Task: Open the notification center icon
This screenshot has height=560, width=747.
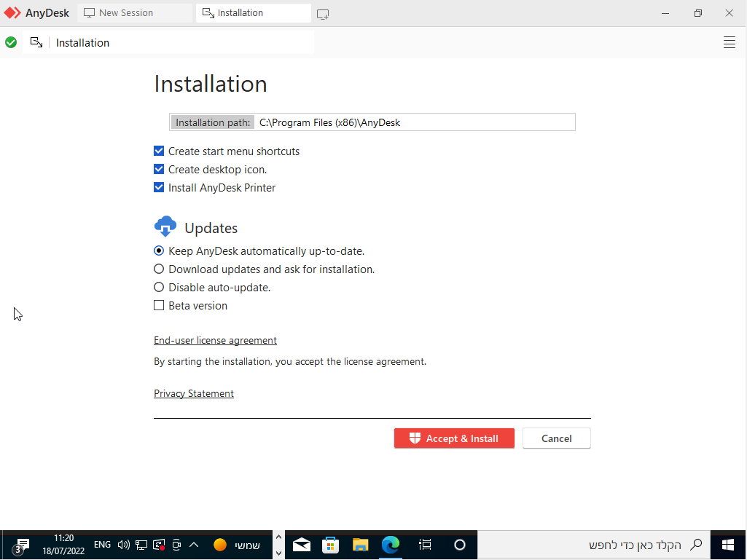Action: click(x=20, y=545)
